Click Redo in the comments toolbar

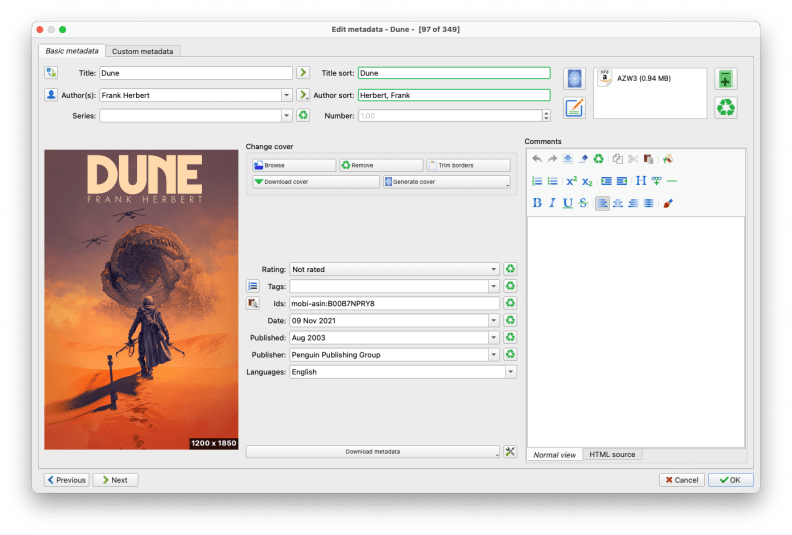(x=552, y=159)
